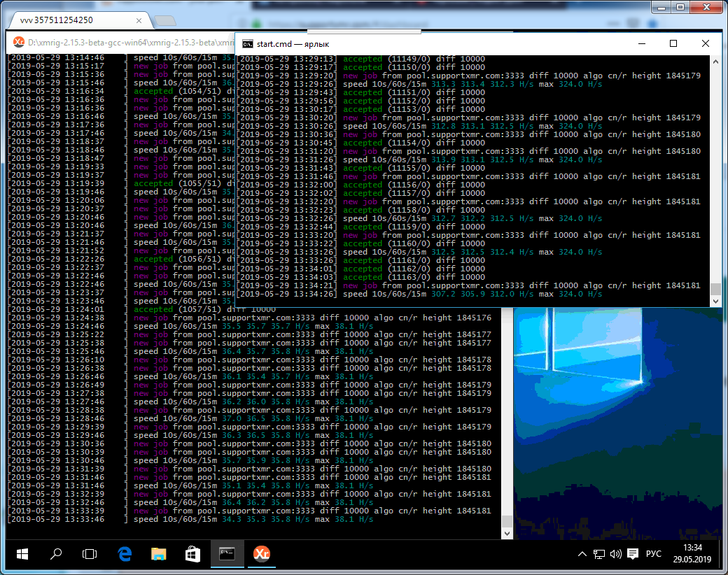Maximize the start.cmd window
The height and width of the screenshot is (575, 728).
coord(673,43)
